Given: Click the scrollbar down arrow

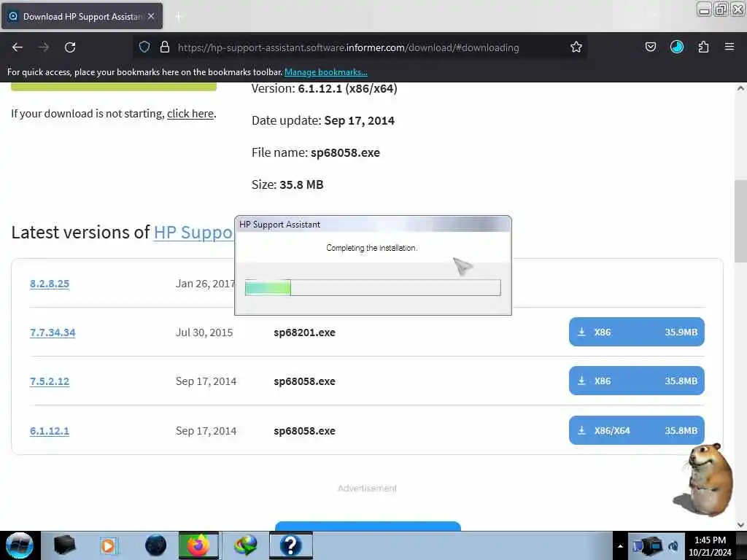Looking at the screenshot, I should 740,525.
